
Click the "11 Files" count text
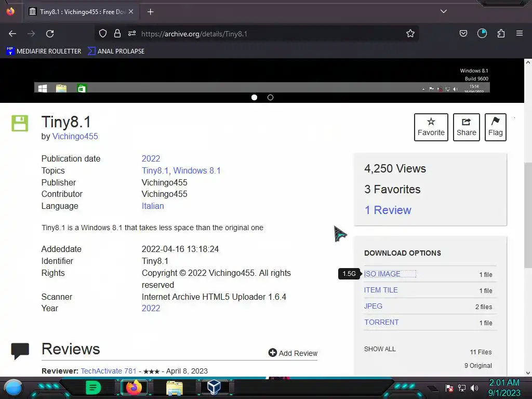(x=481, y=352)
